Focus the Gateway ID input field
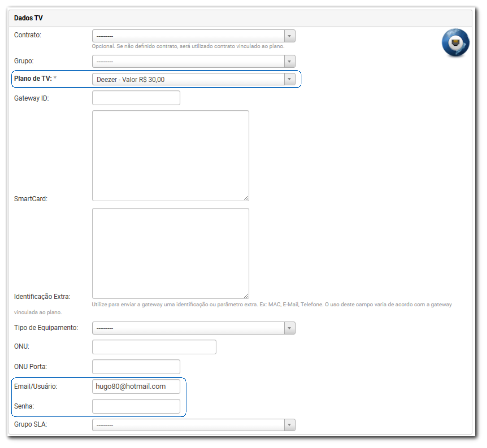The width and height of the screenshot is (487, 448). (x=136, y=98)
